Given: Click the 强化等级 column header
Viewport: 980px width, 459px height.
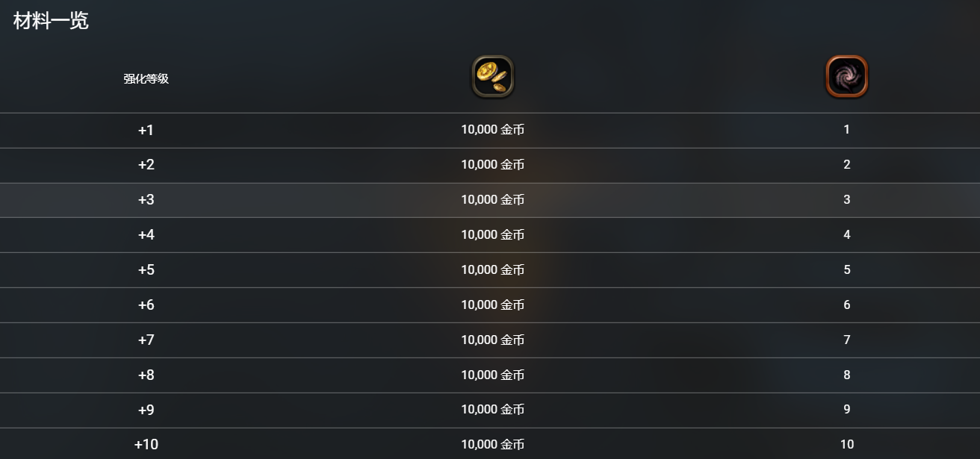Looking at the screenshot, I should 146,78.
